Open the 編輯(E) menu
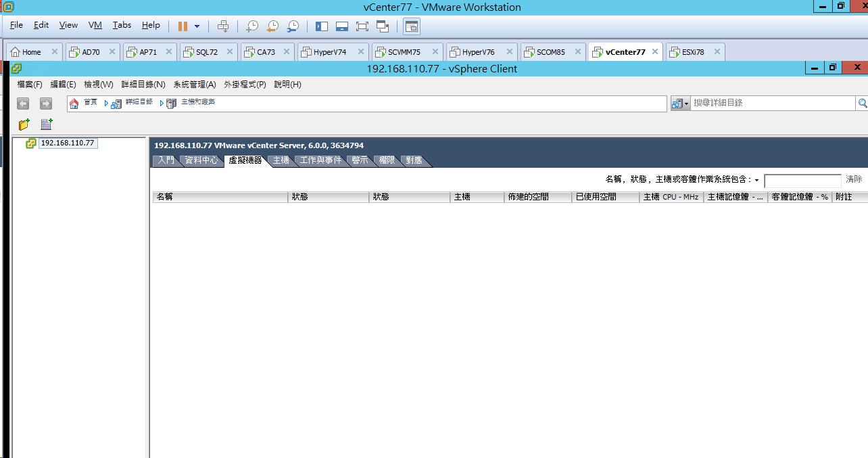Image resolution: width=868 pixels, height=458 pixels. (63, 85)
